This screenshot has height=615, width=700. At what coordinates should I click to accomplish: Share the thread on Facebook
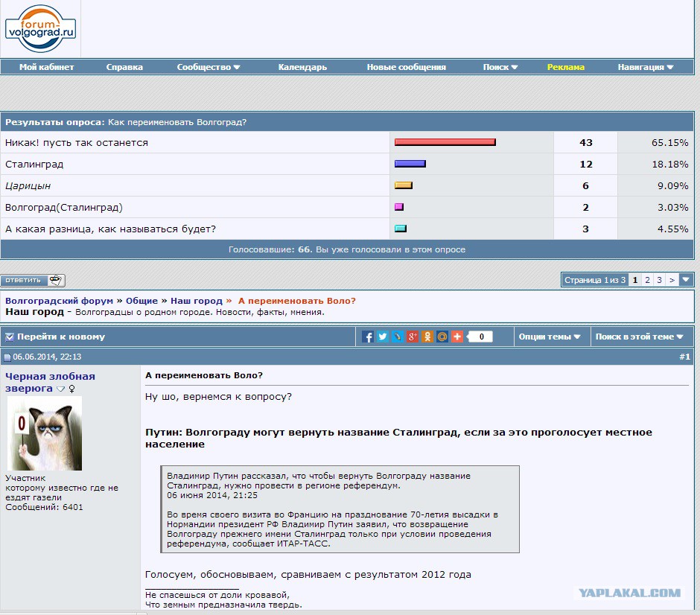tap(367, 337)
